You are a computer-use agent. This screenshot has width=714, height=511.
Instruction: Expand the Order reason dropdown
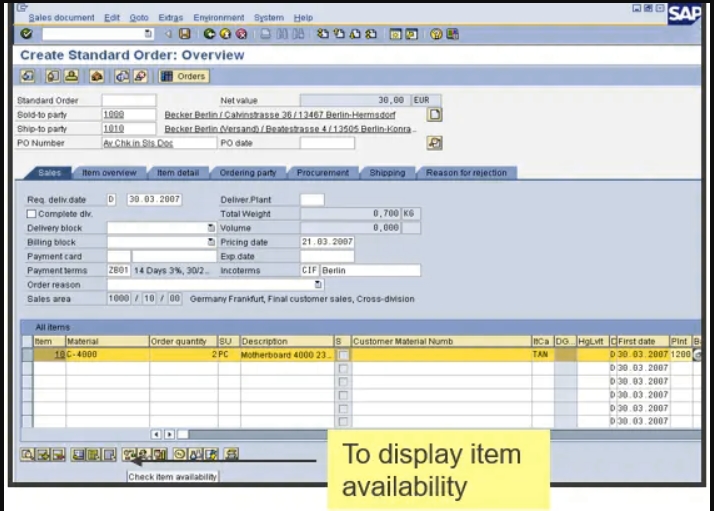point(319,284)
